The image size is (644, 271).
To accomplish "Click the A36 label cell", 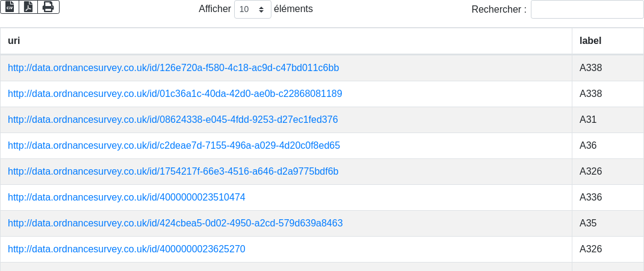I will point(588,146).
